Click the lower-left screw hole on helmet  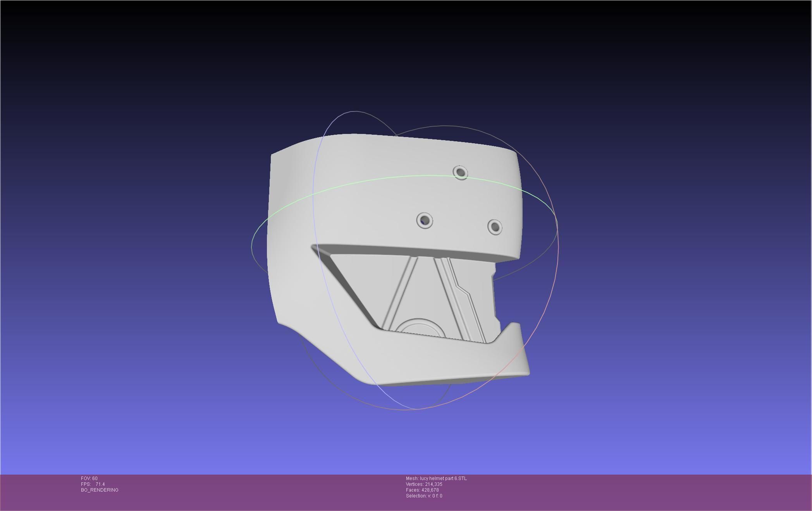425,220
